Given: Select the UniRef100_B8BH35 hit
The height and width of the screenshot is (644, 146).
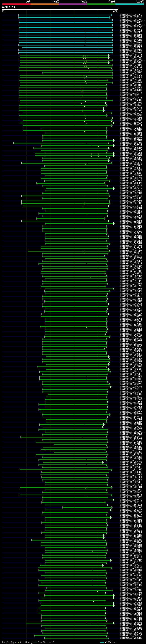Looking at the screenshot, I should pos(131,636).
